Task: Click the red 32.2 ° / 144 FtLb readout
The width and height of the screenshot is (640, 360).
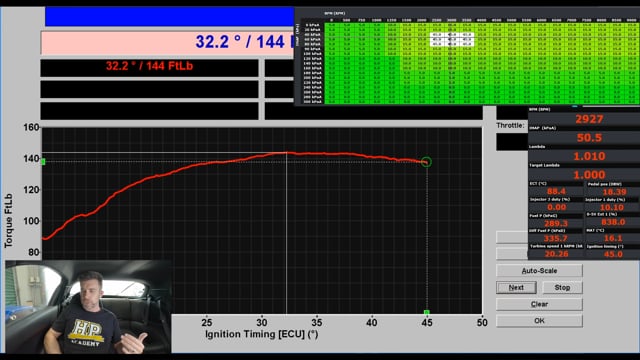Action: [149, 66]
